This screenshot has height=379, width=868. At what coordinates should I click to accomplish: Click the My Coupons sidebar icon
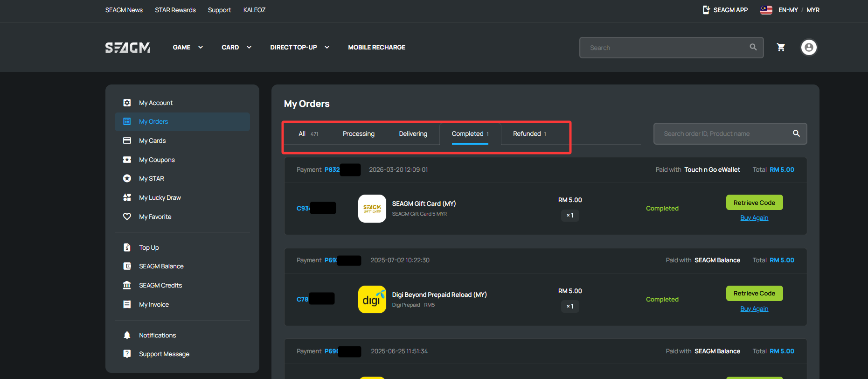[127, 160]
